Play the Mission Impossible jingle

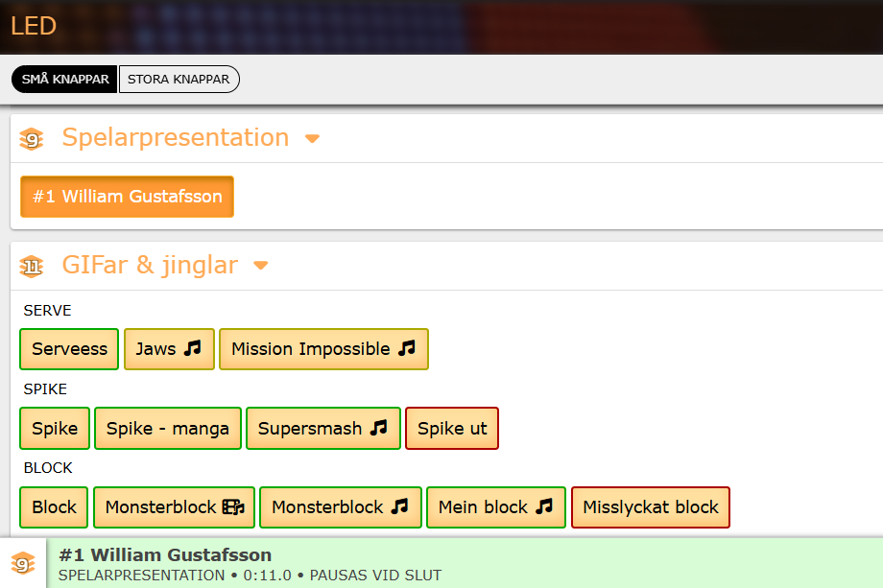tap(323, 349)
